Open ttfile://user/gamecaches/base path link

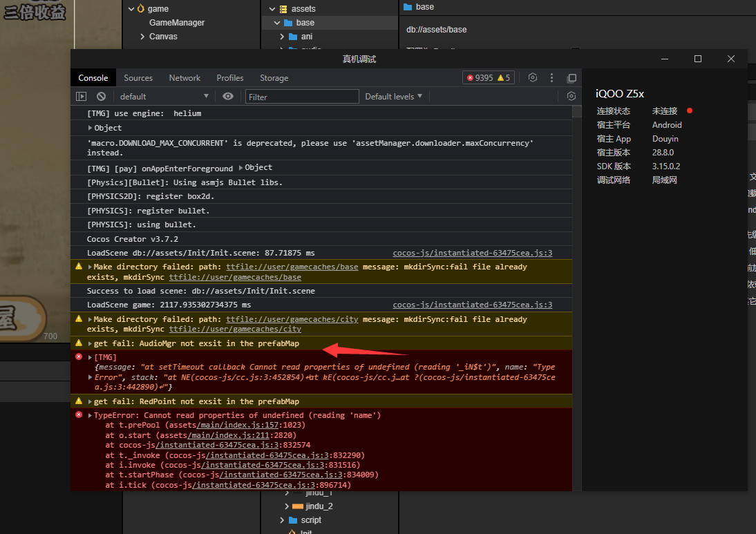(292, 267)
